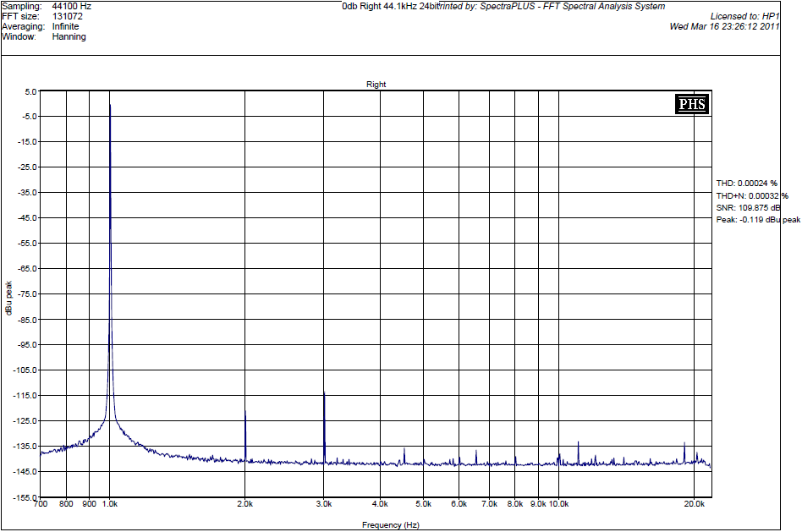Click the 1.0k frequency tick label
This screenshot has height=532, width=802.
(x=110, y=504)
